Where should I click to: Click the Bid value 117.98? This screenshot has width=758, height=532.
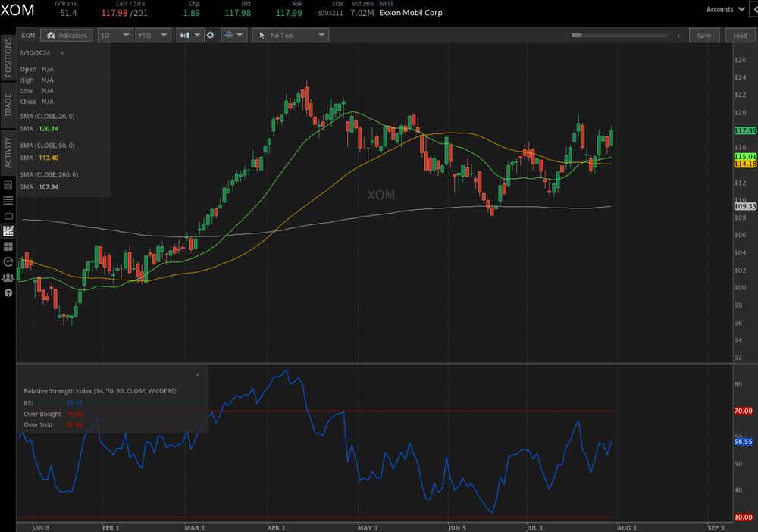tap(238, 13)
